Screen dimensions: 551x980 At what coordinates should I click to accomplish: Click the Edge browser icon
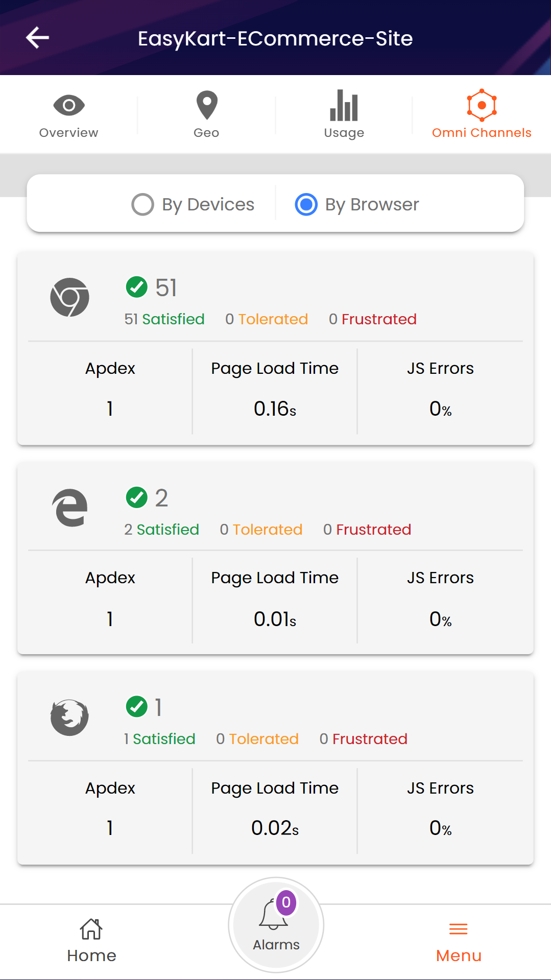tap(70, 507)
